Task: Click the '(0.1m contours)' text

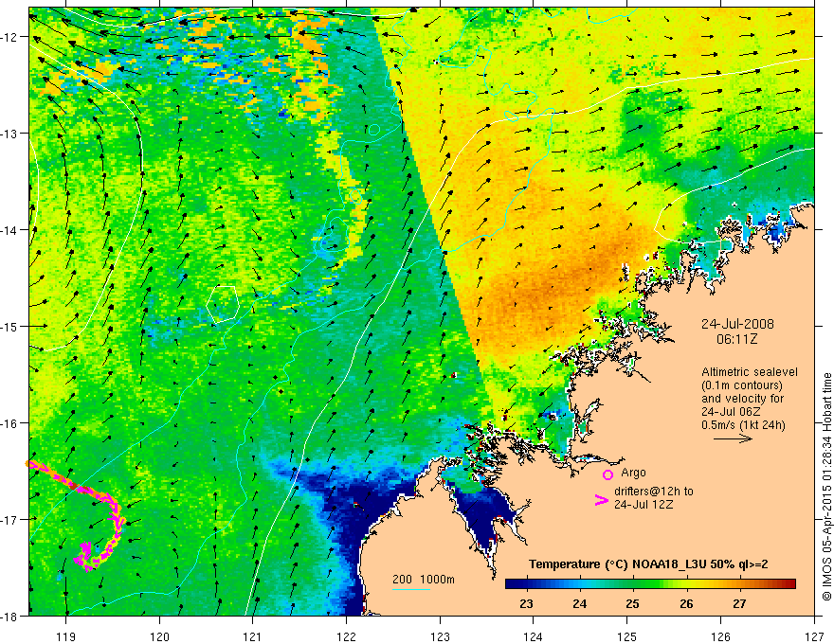Action: [742, 385]
